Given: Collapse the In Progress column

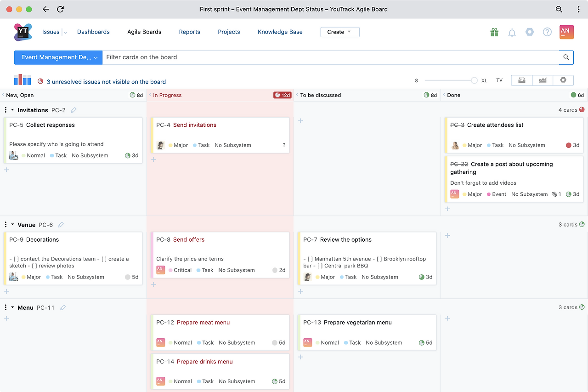Looking at the screenshot, I should (150, 95).
